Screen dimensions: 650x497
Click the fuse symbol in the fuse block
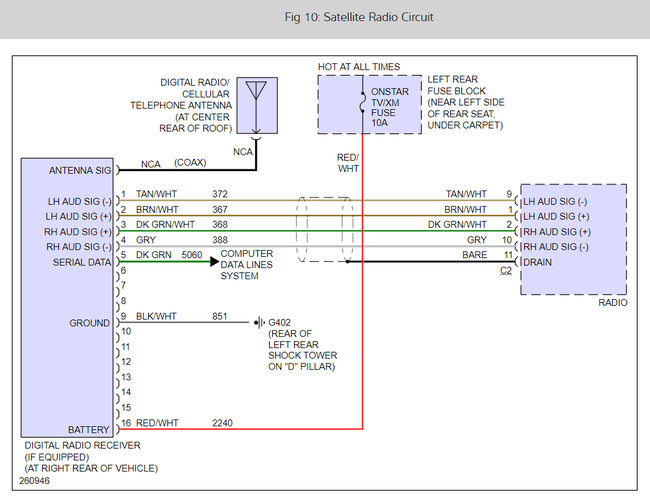coord(362,102)
